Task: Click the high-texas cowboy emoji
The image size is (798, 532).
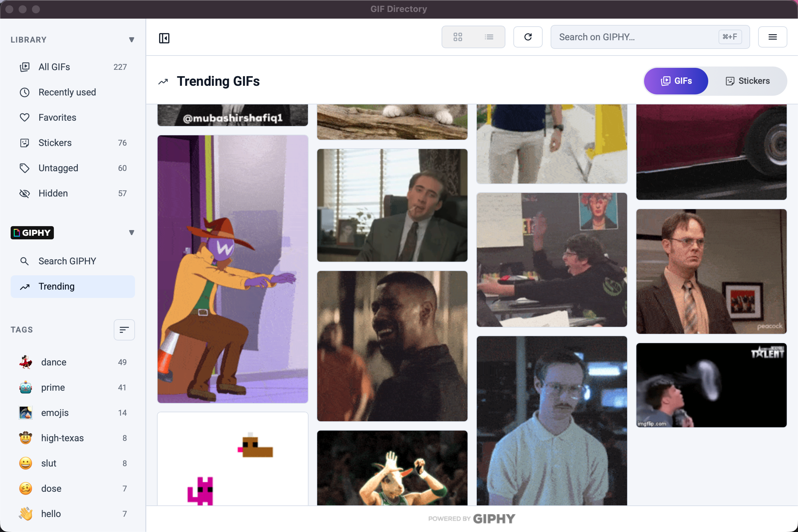Action: coord(26,438)
